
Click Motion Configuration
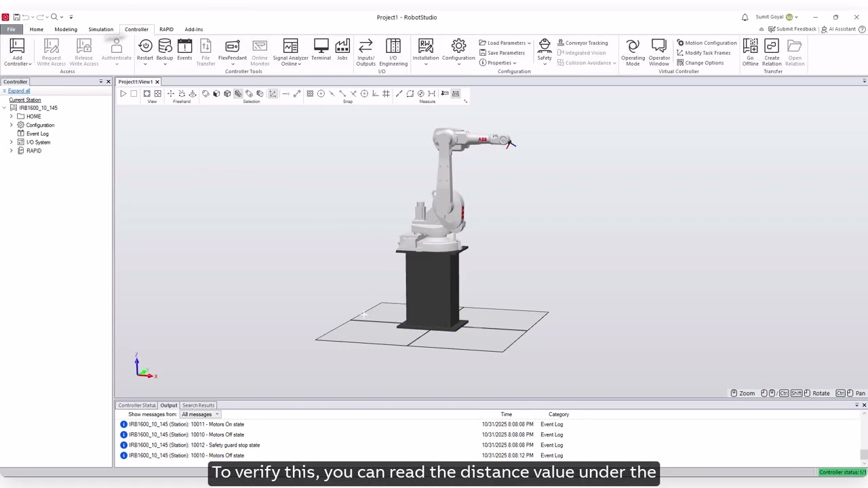click(707, 43)
